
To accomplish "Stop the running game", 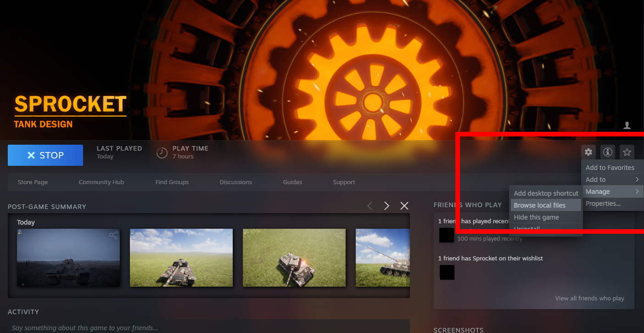I will (x=45, y=155).
